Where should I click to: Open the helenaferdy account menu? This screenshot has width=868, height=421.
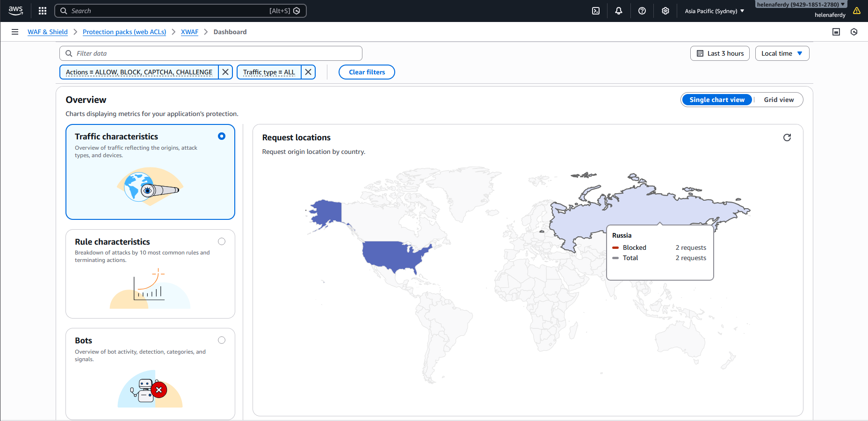pyautogui.click(x=801, y=5)
